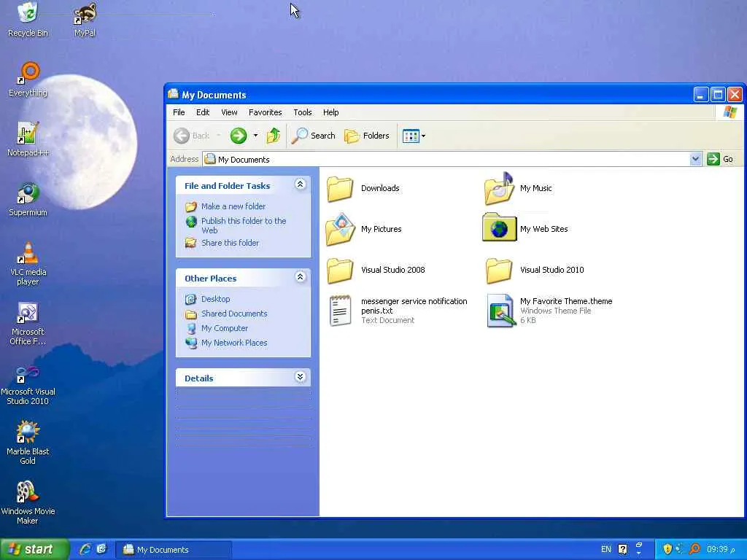Image resolution: width=747 pixels, height=560 pixels.
Task: Click the Shared Documents link
Action: coord(234,314)
